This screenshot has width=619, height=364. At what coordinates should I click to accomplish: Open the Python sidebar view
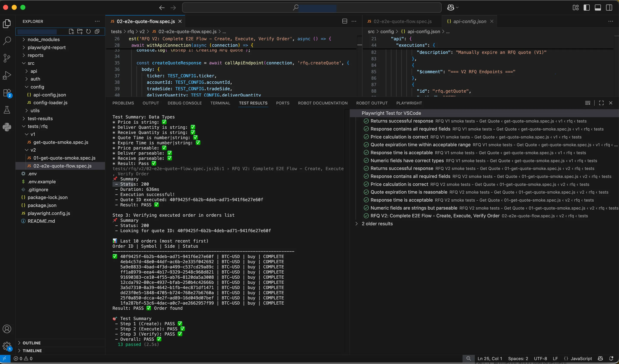[x=7, y=127]
